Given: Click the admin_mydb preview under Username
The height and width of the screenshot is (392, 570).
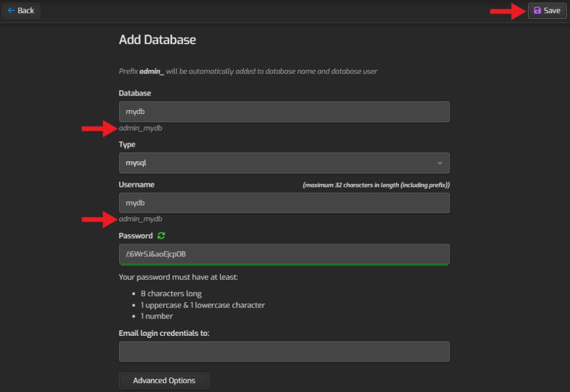Looking at the screenshot, I should click(x=140, y=219).
